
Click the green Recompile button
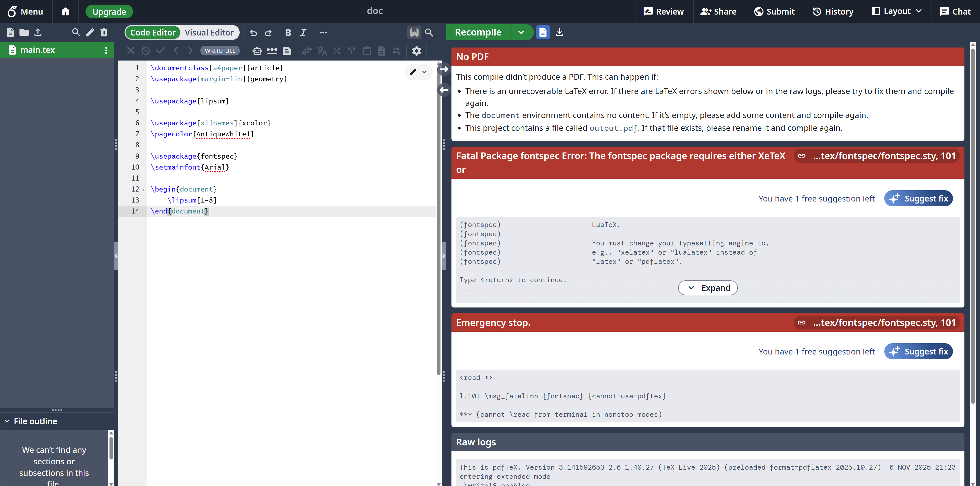(478, 32)
